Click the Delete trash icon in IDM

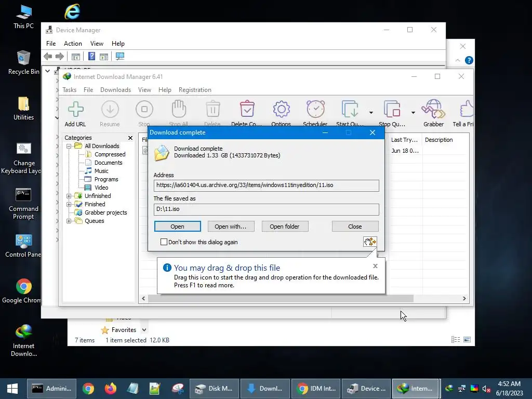(x=213, y=109)
